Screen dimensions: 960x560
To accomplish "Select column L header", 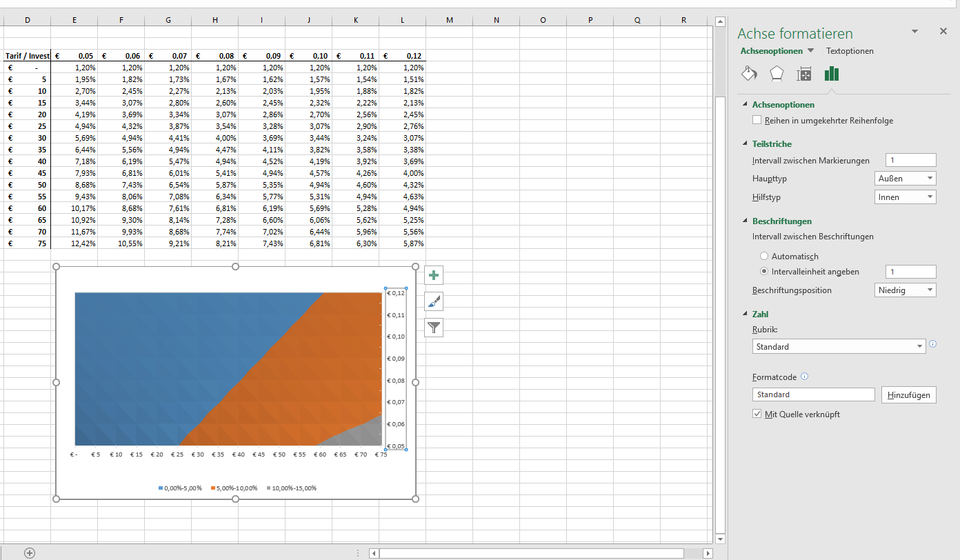I will point(403,20).
